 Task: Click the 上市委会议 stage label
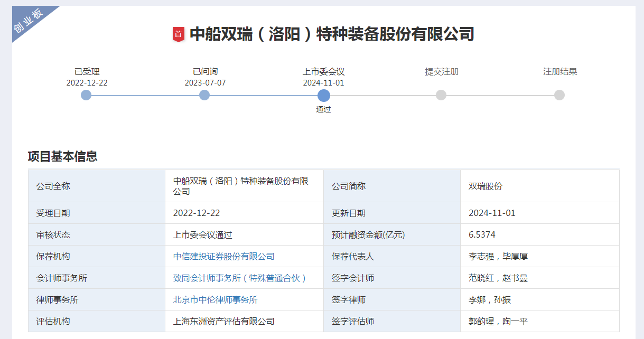[x=323, y=72]
